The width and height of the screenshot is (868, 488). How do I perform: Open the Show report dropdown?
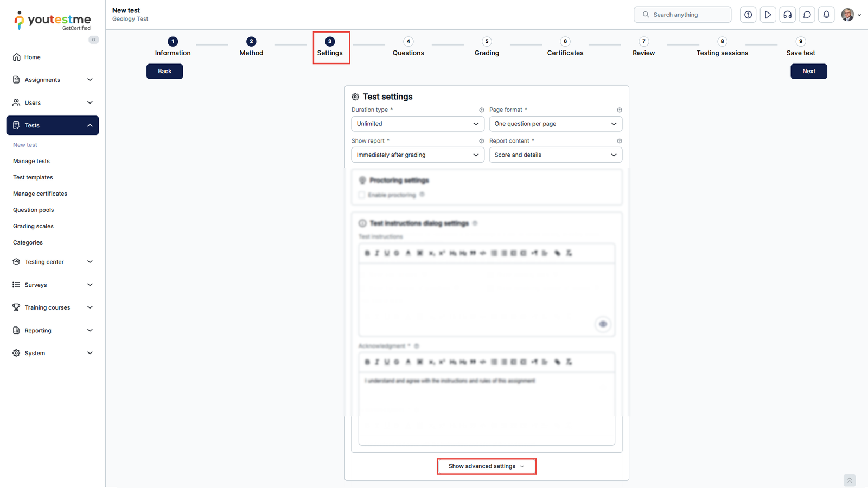point(417,155)
